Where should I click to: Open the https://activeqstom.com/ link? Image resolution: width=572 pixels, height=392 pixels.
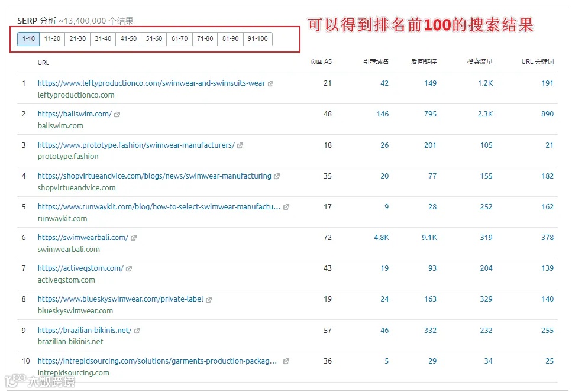click(x=80, y=268)
